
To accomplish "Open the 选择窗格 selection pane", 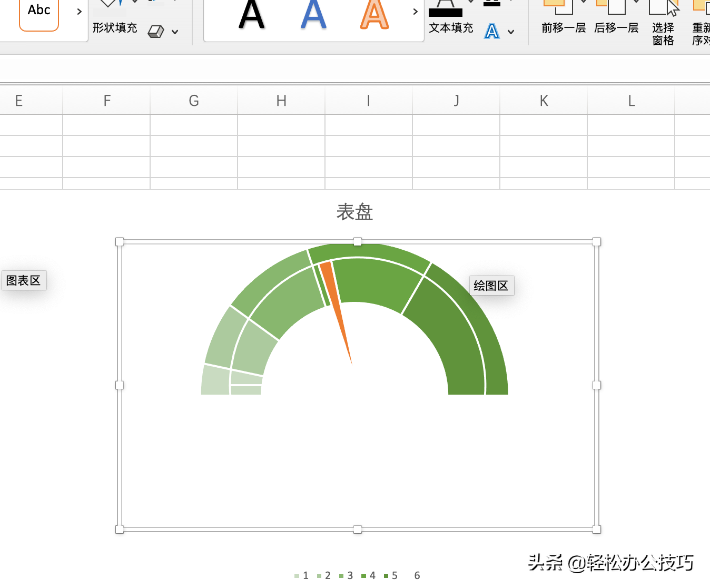I will pyautogui.click(x=663, y=34).
